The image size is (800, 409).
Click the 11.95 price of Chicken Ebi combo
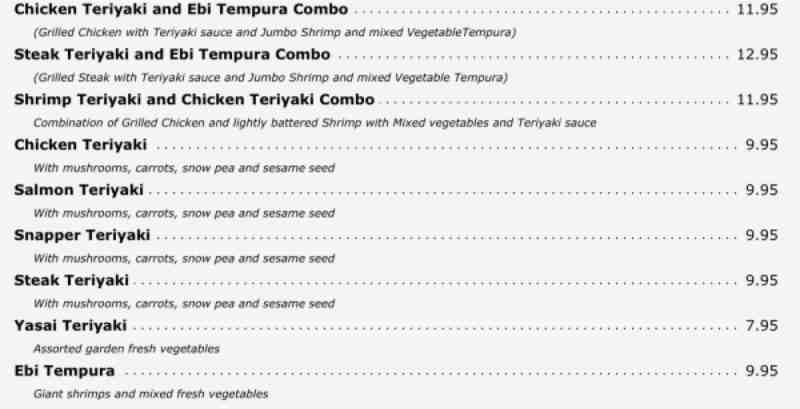(x=757, y=9)
